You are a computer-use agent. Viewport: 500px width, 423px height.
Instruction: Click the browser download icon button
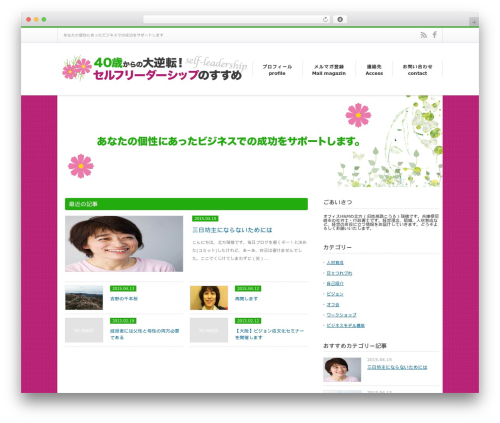click(x=340, y=19)
